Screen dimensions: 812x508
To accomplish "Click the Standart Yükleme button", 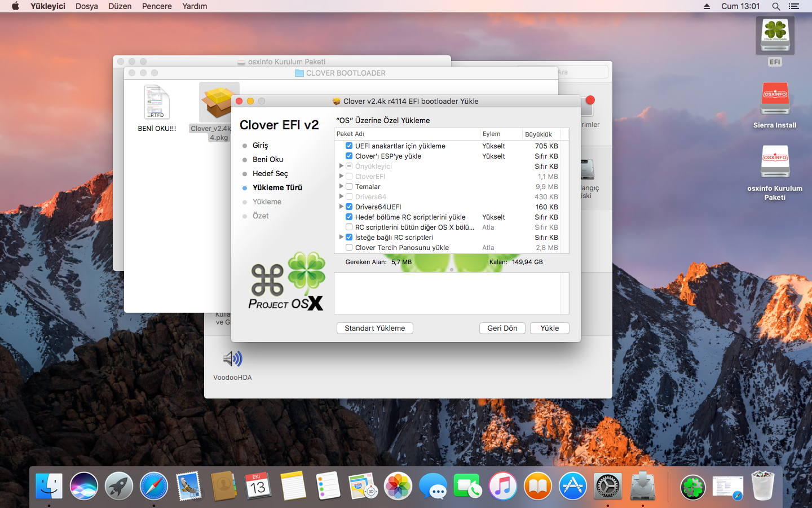I will (x=374, y=328).
